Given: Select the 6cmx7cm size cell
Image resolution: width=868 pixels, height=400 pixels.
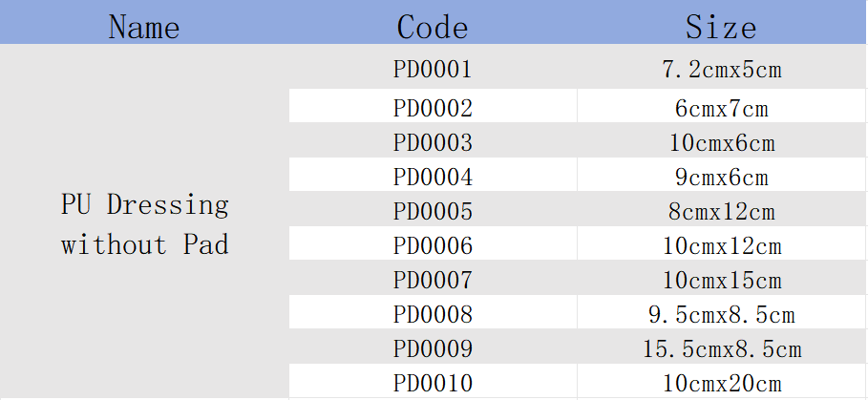Looking at the screenshot, I should 721,106.
